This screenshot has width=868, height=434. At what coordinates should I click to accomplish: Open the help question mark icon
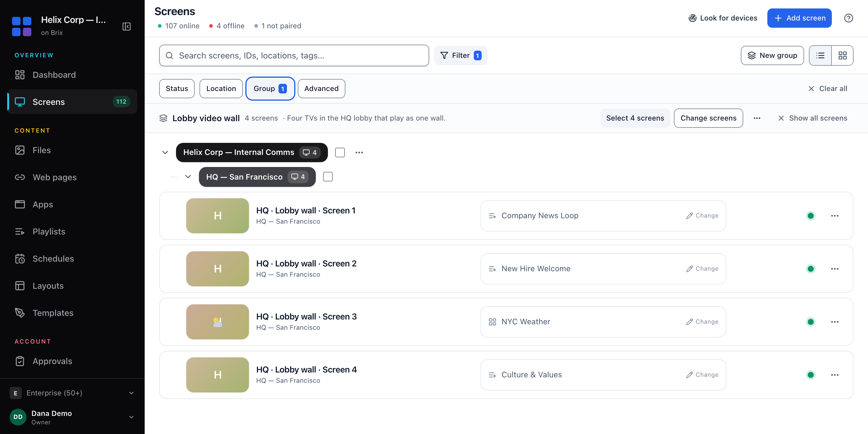pyautogui.click(x=848, y=18)
